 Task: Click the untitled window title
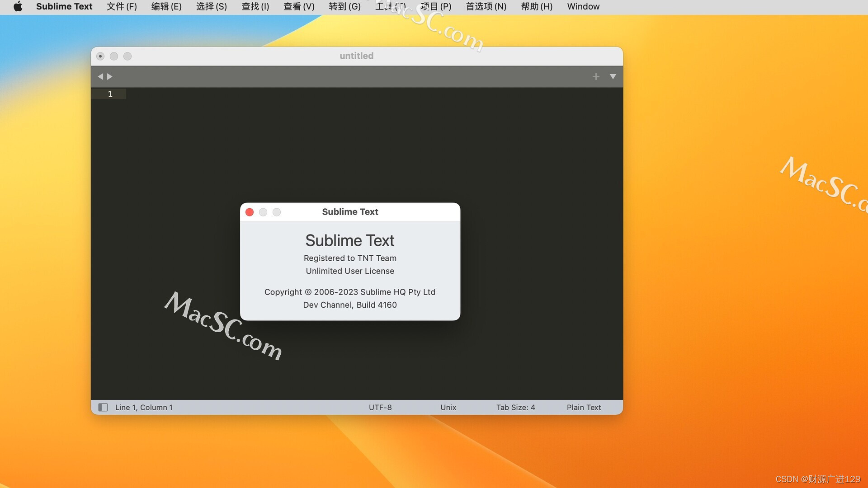point(357,56)
